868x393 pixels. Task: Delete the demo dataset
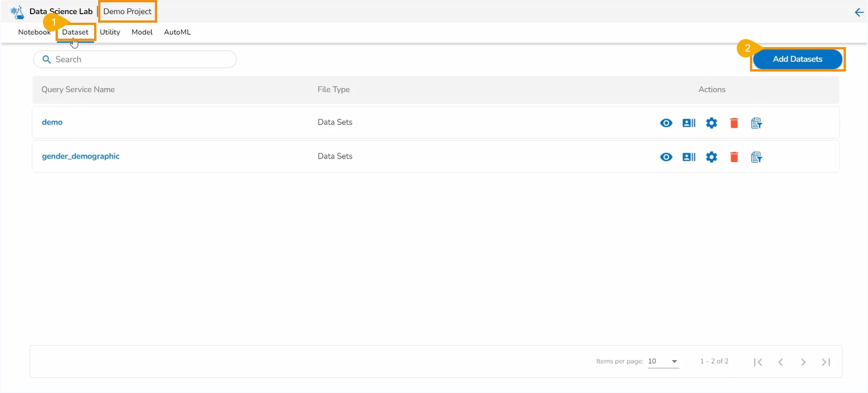[x=734, y=123]
